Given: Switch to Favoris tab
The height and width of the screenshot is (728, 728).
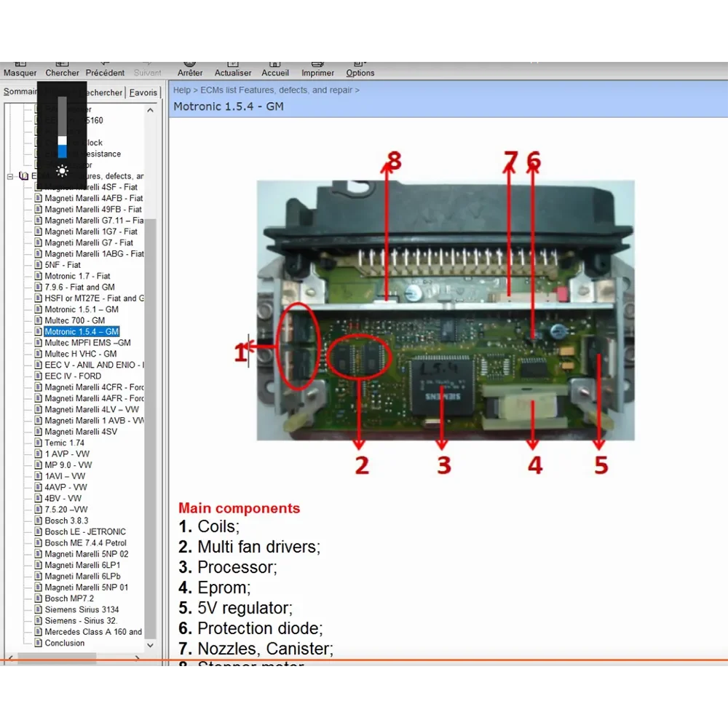Looking at the screenshot, I should [x=143, y=92].
